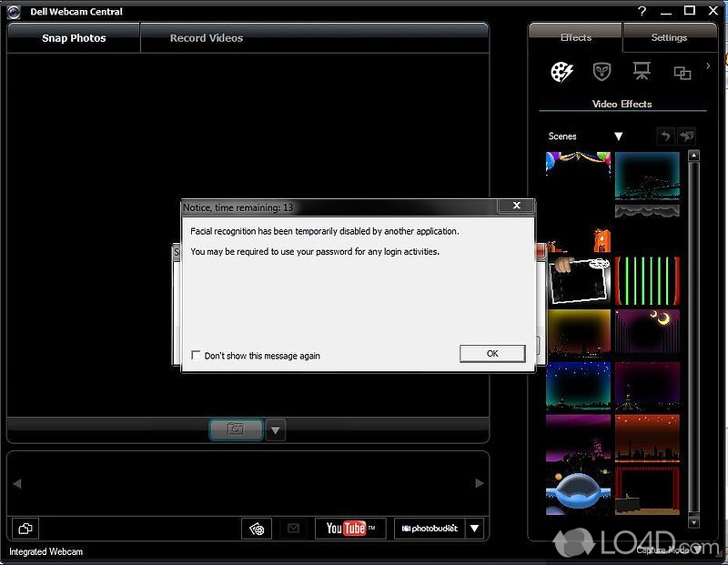Upload using the YouTube button
This screenshot has width=728, height=565.
pyautogui.click(x=351, y=529)
